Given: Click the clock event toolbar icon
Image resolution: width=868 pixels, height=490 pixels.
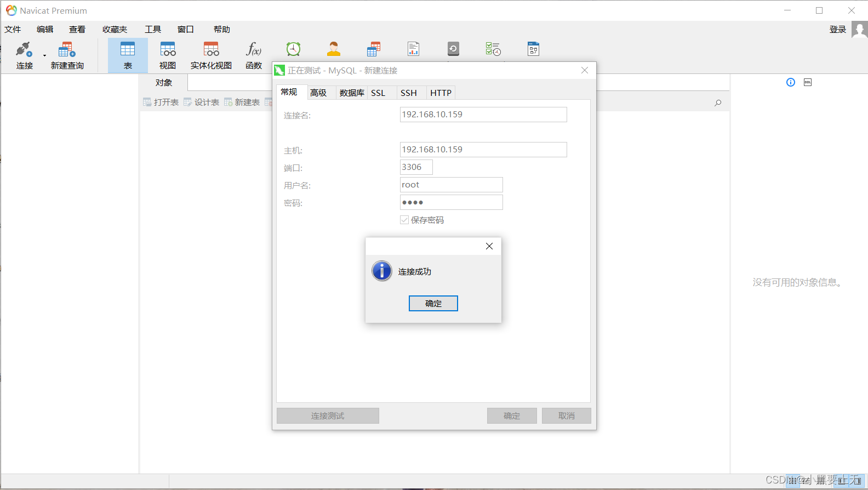Looking at the screenshot, I should (294, 49).
